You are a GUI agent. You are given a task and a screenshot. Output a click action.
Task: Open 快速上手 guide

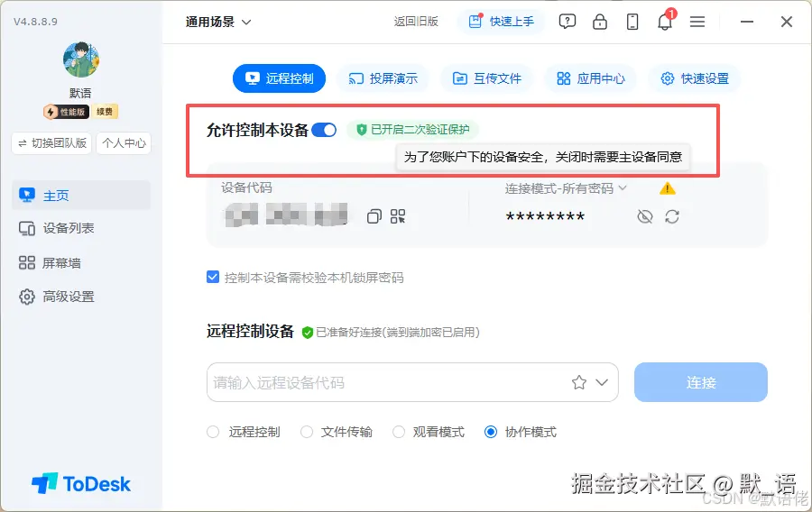pos(502,22)
